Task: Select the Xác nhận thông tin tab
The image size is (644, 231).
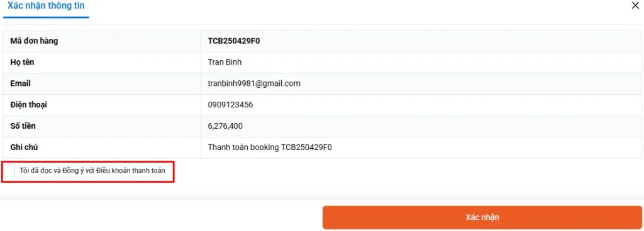Action: point(46,6)
